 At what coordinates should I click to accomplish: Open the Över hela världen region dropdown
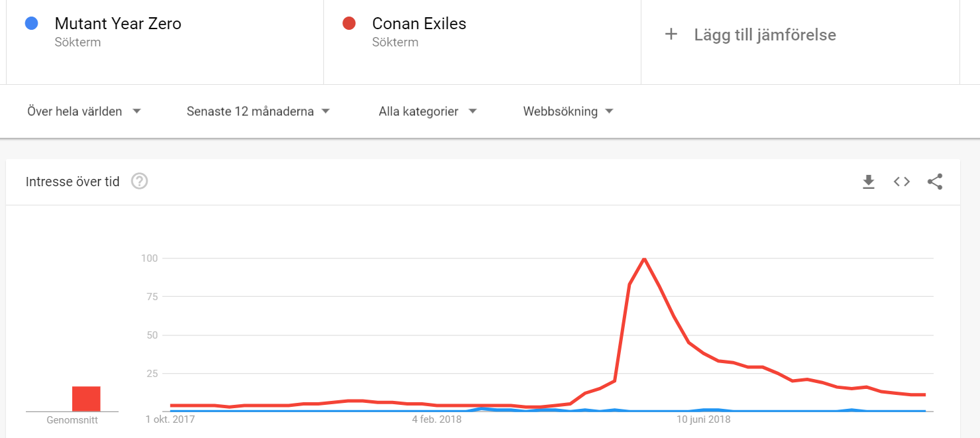84,111
